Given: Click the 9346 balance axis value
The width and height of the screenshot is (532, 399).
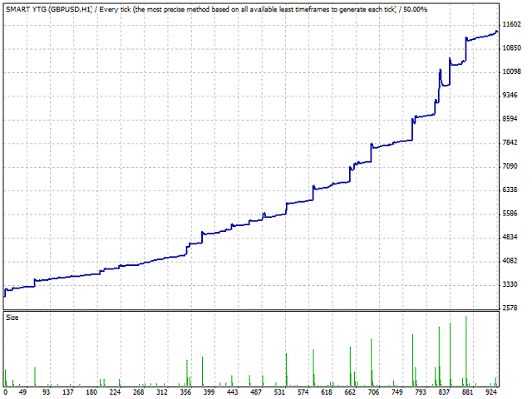Looking at the screenshot, I should click(x=510, y=96).
